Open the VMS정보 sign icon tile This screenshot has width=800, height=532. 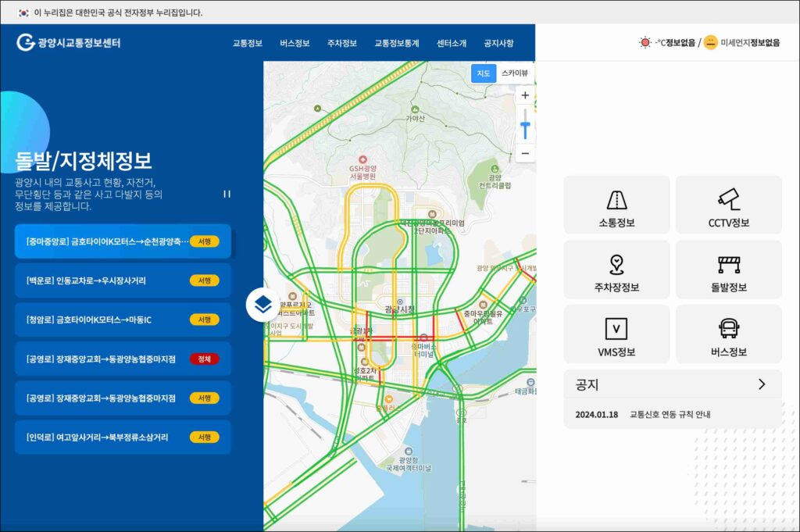click(x=616, y=334)
